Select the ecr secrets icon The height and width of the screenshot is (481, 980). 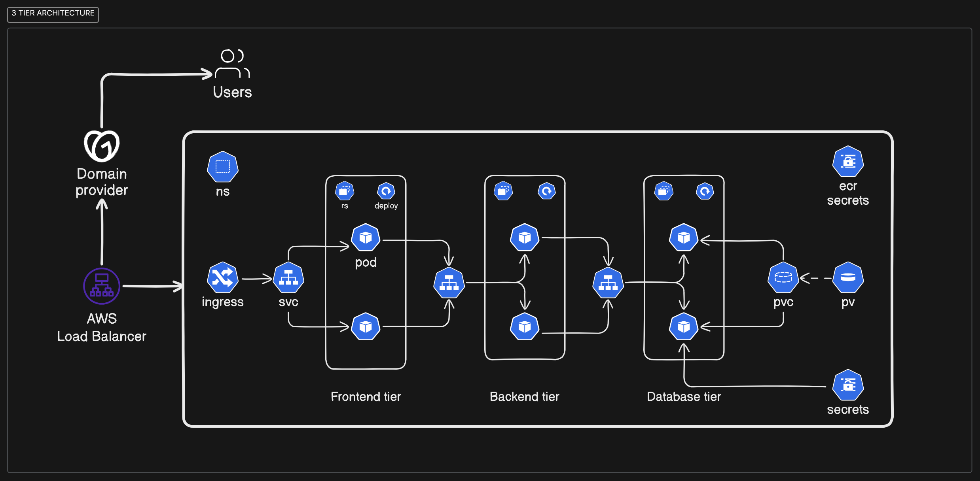pyautogui.click(x=848, y=161)
